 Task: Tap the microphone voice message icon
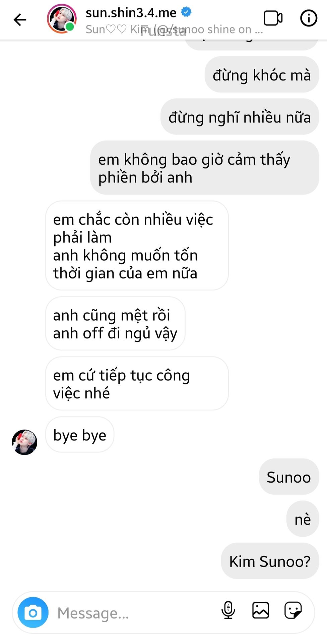pos(228,610)
